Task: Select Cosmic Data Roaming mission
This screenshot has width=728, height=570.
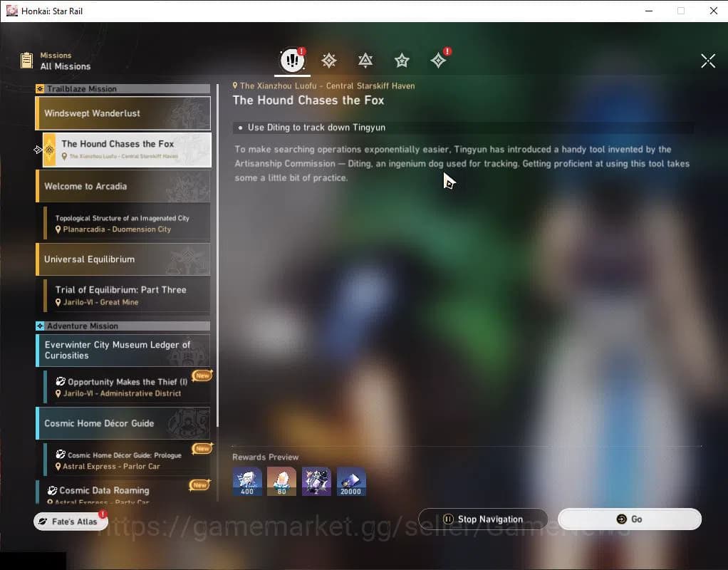Action: [x=123, y=492]
